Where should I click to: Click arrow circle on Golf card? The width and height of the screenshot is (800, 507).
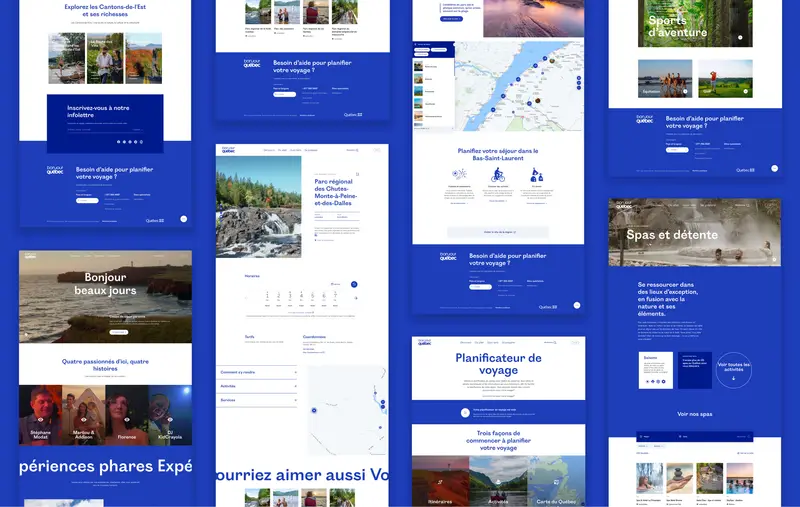pyautogui.click(x=745, y=91)
